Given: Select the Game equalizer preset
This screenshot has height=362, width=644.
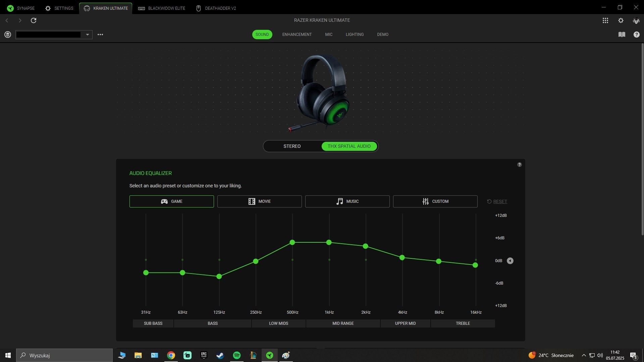Looking at the screenshot, I should pos(171,201).
